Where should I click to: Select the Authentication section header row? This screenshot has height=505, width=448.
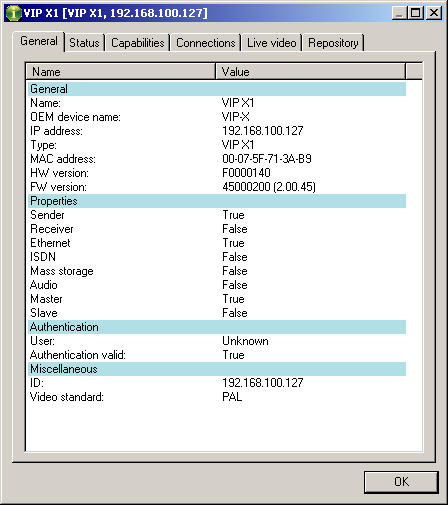(x=217, y=327)
